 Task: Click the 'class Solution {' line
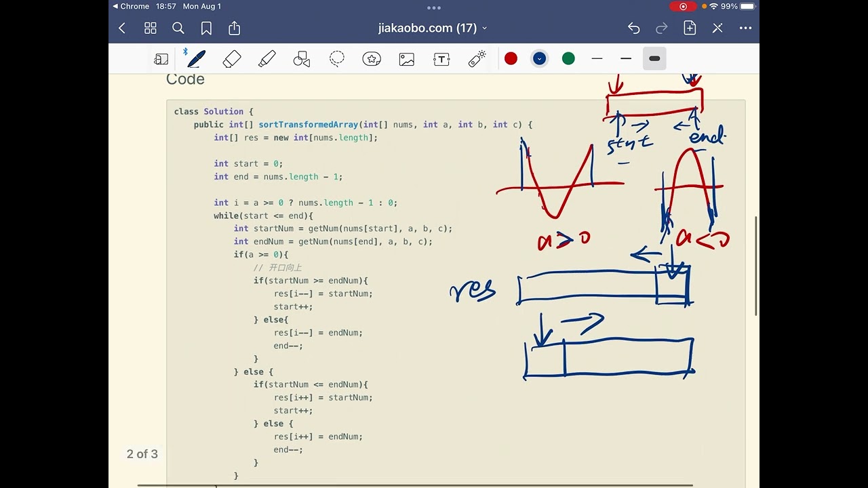coord(214,112)
